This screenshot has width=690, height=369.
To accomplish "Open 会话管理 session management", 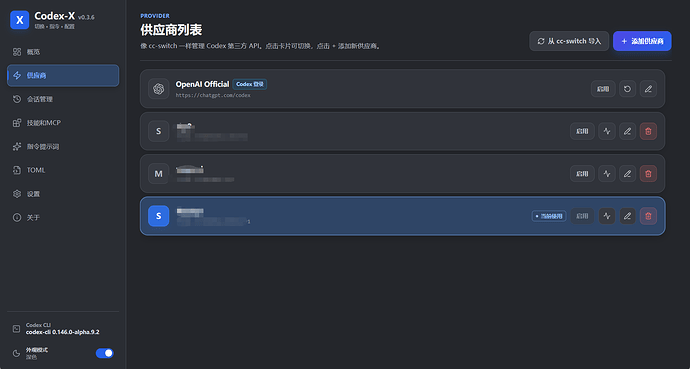I will click(x=63, y=99).
